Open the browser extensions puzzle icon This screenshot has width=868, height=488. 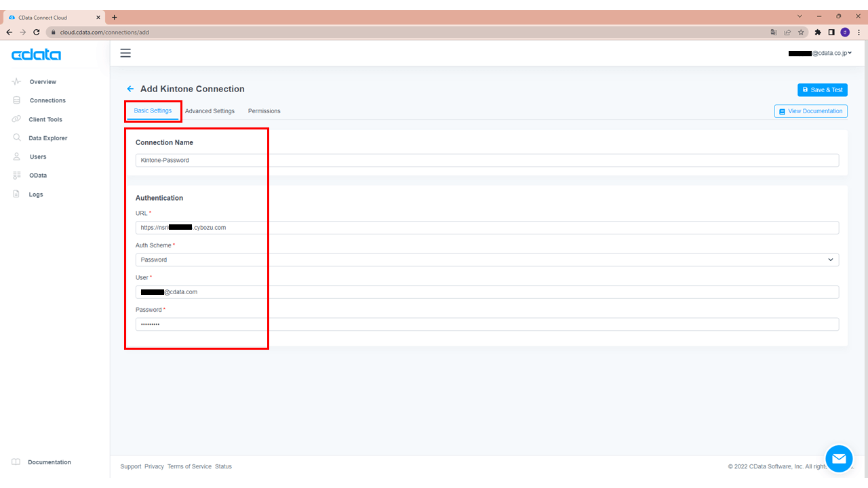(818, 32)
